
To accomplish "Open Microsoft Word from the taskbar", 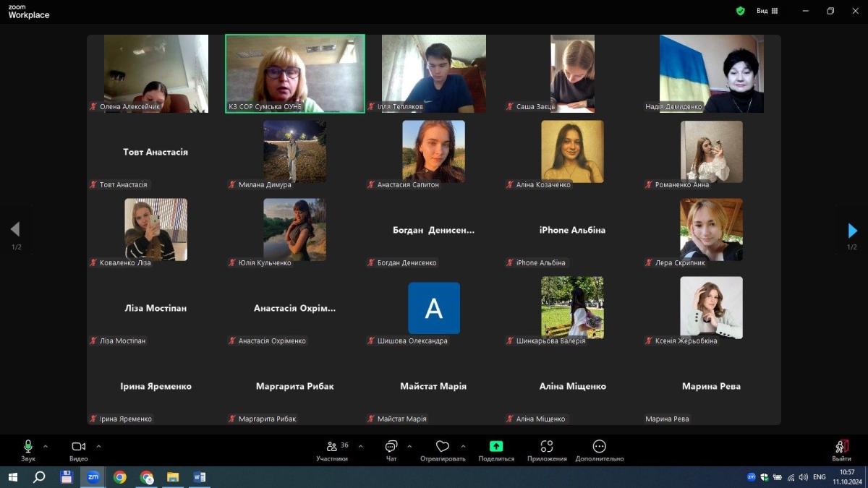I will pyautogui.click(x=200, y=477).
